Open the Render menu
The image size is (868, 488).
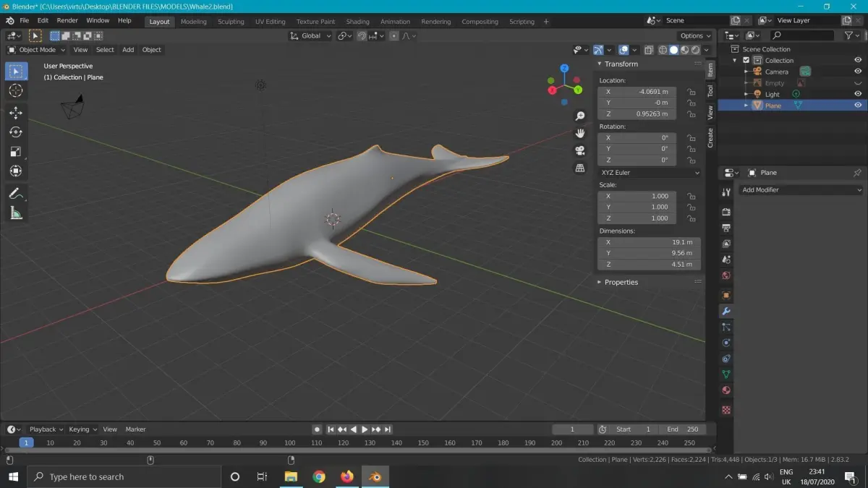(x=67, y=21)
